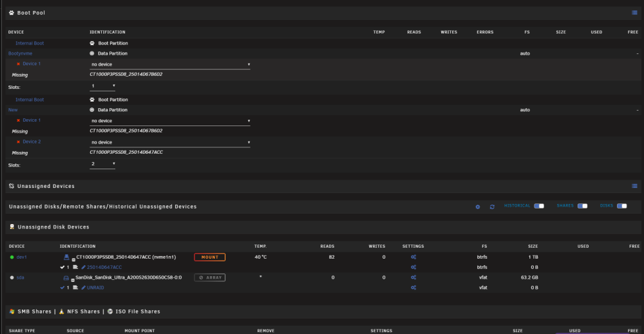Viewport: 644px width, 334px height.
Task: Open Unassigned Devices settings gear
Action: pyautogui.click(x=478, y=207)
